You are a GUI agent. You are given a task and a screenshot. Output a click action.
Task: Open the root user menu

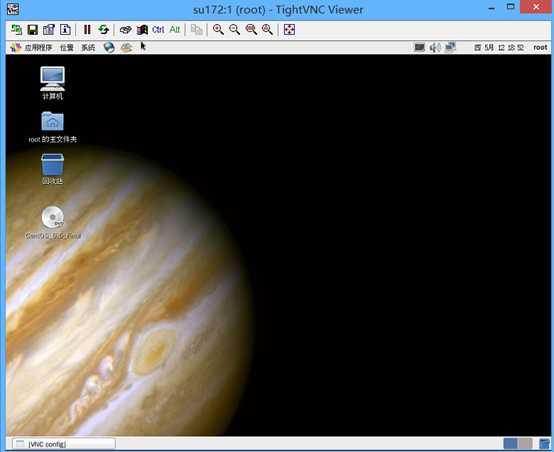click(540, 47)
